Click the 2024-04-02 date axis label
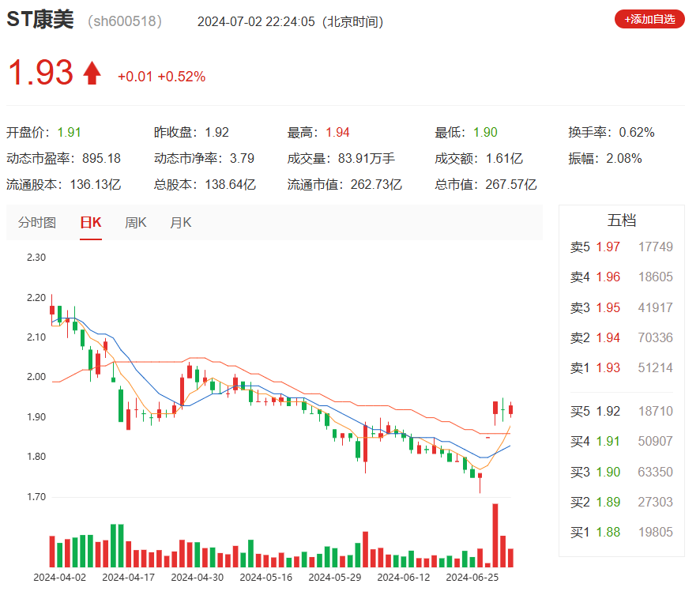700x595 pixels. (x=60, y=577)
